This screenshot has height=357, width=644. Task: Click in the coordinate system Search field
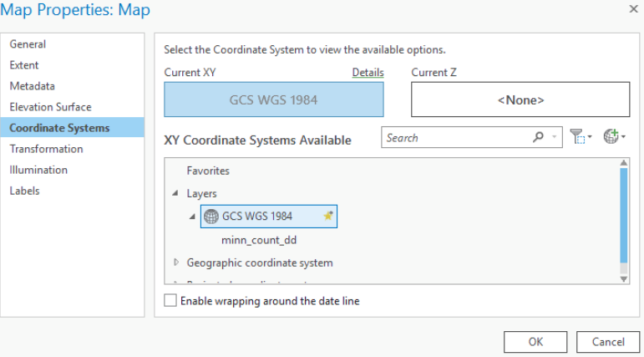coord(455,138)
